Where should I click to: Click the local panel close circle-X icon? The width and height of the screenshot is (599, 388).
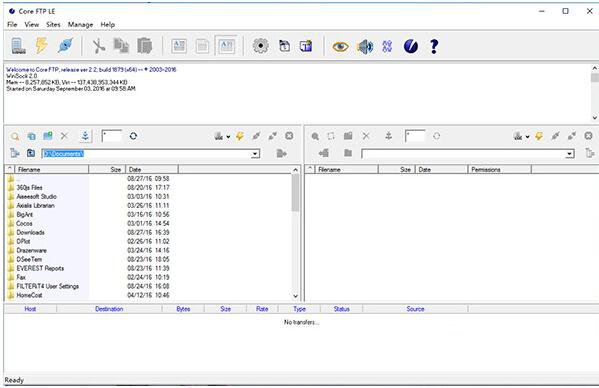(x=289, y=136)
